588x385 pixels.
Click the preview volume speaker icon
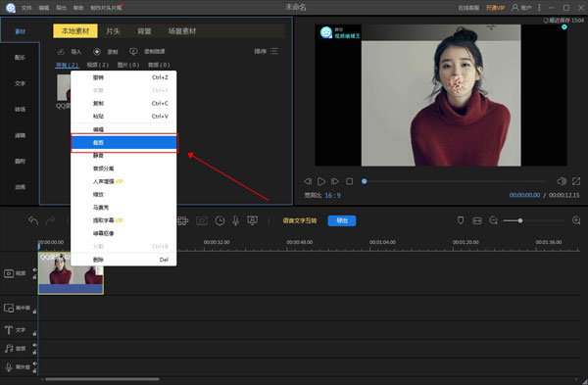click(562, 181)
